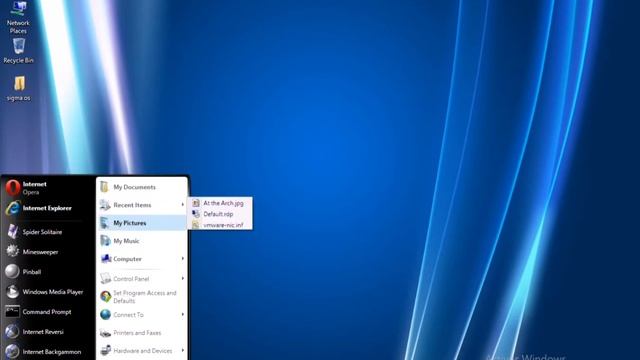Click the Pinball label text
Viewport: 640px width, 360px height.
[32, 272]
